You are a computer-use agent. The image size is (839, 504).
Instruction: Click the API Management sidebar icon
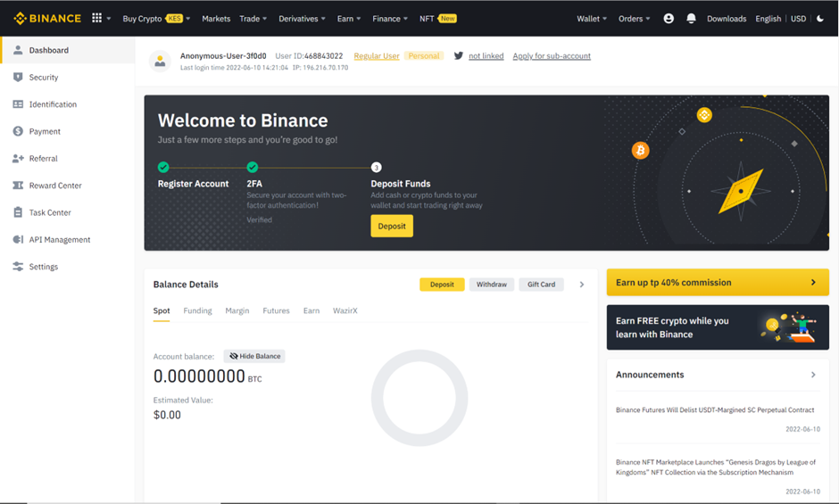point(18,240)
